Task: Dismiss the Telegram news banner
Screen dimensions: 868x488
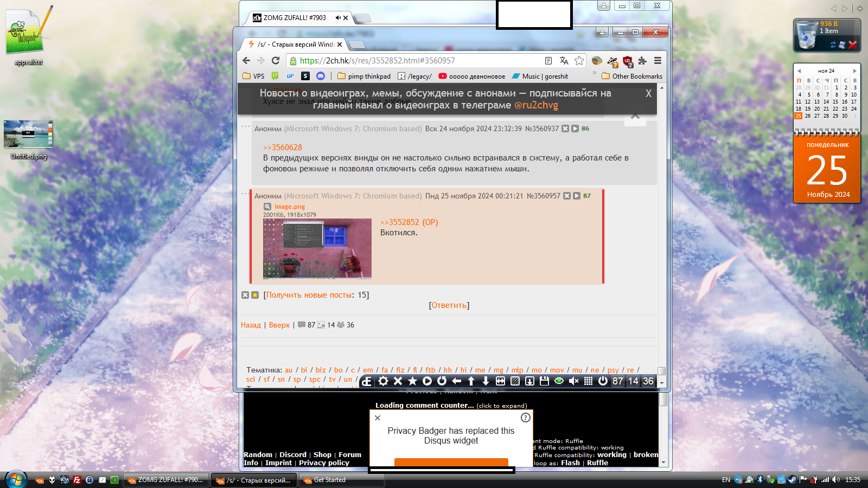Action: [648, 93]
